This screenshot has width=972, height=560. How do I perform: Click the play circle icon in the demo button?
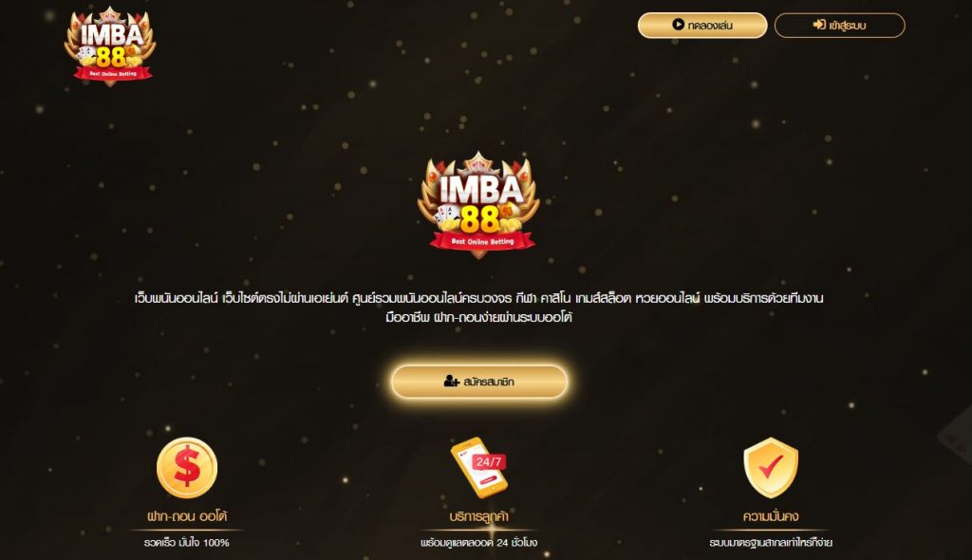click(x=678, y=25)
